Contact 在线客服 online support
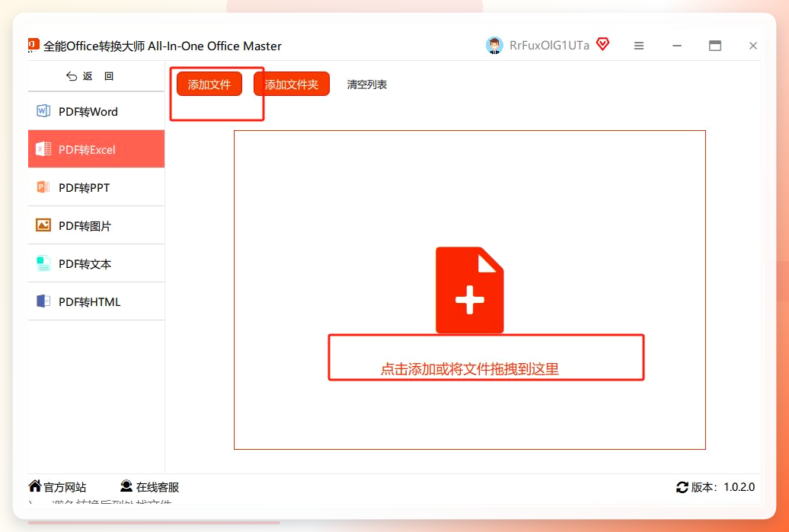 coord(150,487)
